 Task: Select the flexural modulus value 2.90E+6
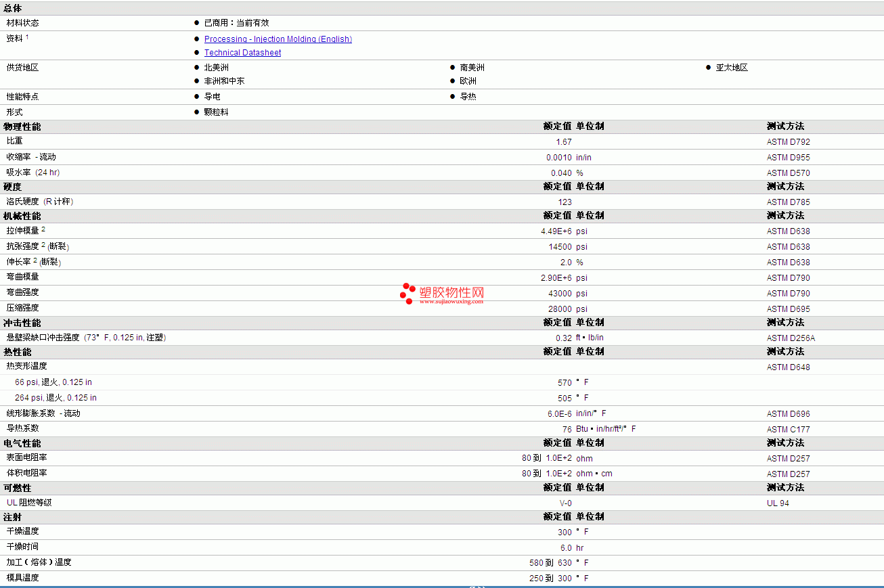pyautogui.click(x=556, y=278)
